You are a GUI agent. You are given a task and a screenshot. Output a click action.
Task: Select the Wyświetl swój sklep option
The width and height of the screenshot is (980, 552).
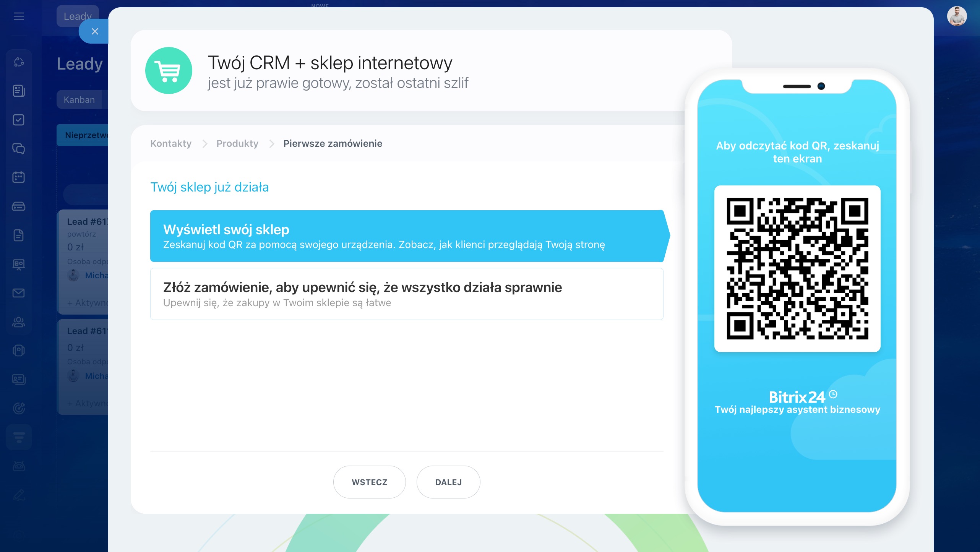click(407, 236)
